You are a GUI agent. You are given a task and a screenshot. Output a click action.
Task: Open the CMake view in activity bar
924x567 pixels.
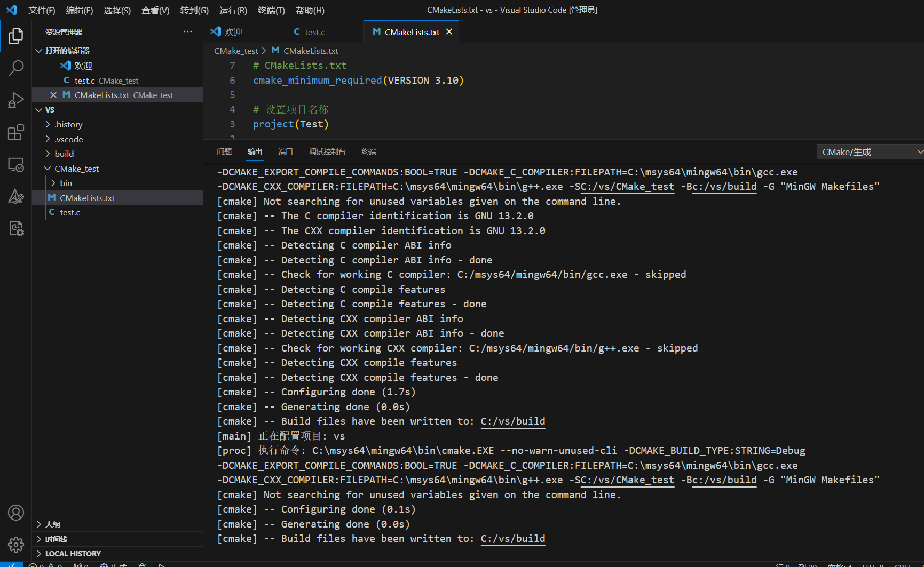pyautogui.click(x=16, y=196)
